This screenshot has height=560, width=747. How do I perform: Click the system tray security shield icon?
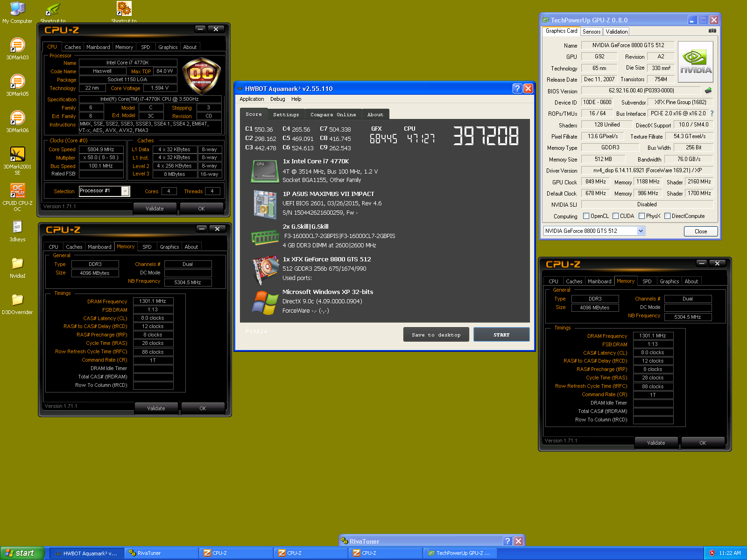click(x=712, y=553)
